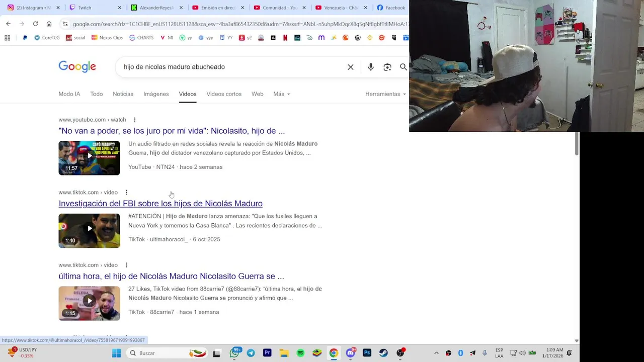Open the CoreTCG bookmark

point(47,38)
